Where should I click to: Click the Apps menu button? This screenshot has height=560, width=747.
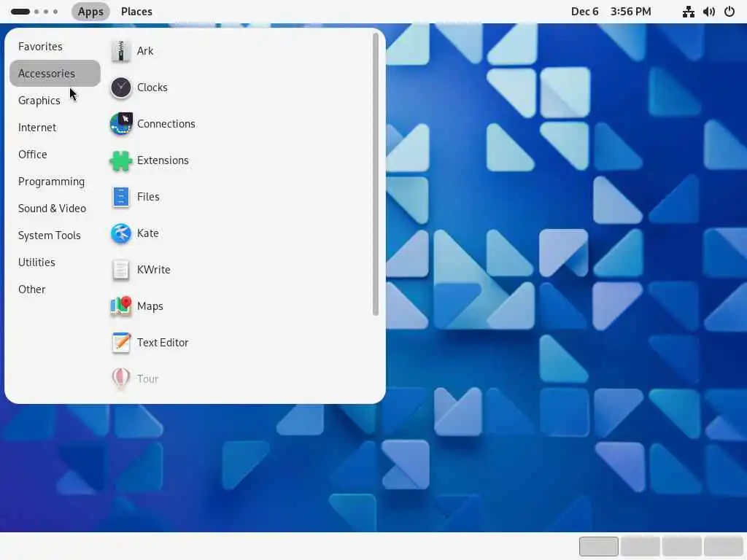click(x=90, y=12)
